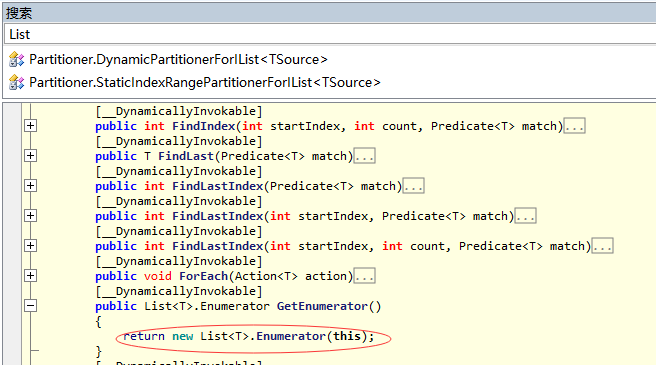Select the Partitioner.StaticIndexRangePartitionerForIList<TSource> result
Image resolution: width=656 pixels, height=365 pixels.
point(205,82)
